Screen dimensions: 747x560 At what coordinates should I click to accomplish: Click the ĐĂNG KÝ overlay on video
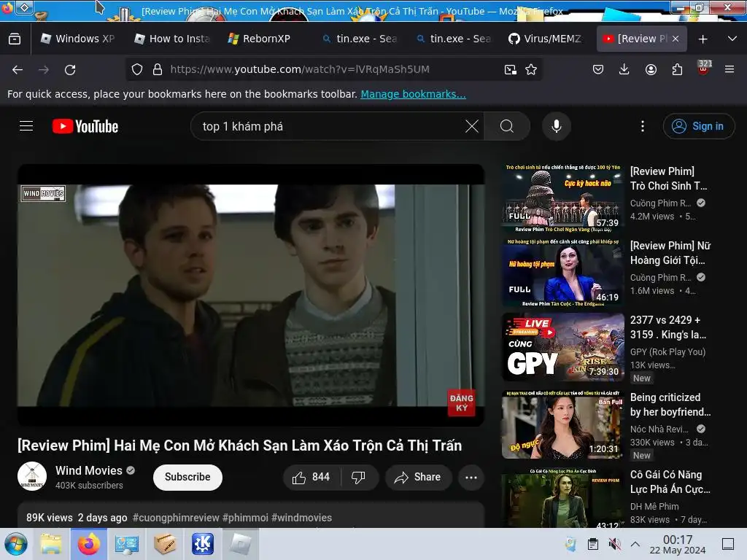tap(461, 402)
